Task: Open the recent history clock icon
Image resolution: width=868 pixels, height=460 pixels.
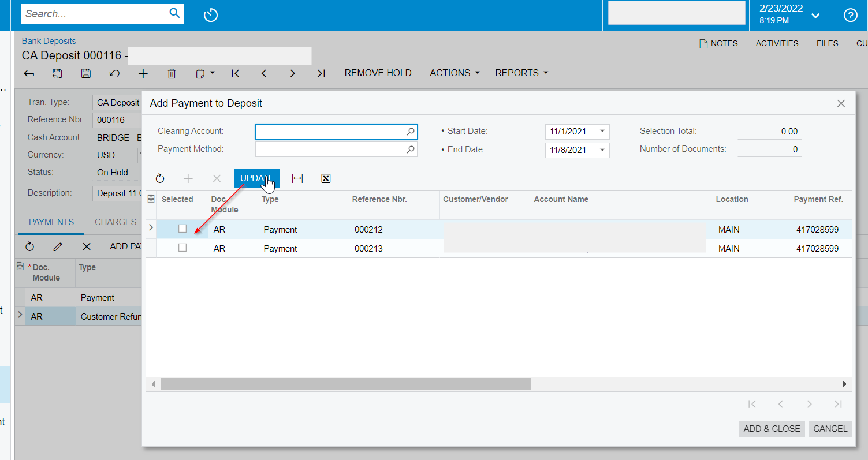Action: [x=211, y=15]
